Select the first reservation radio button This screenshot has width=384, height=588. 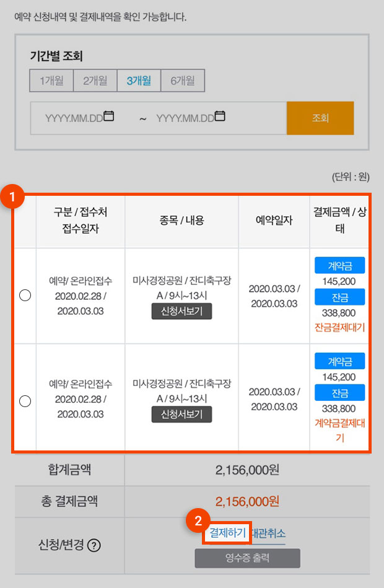pyautogui.click(x=25, y=296)
